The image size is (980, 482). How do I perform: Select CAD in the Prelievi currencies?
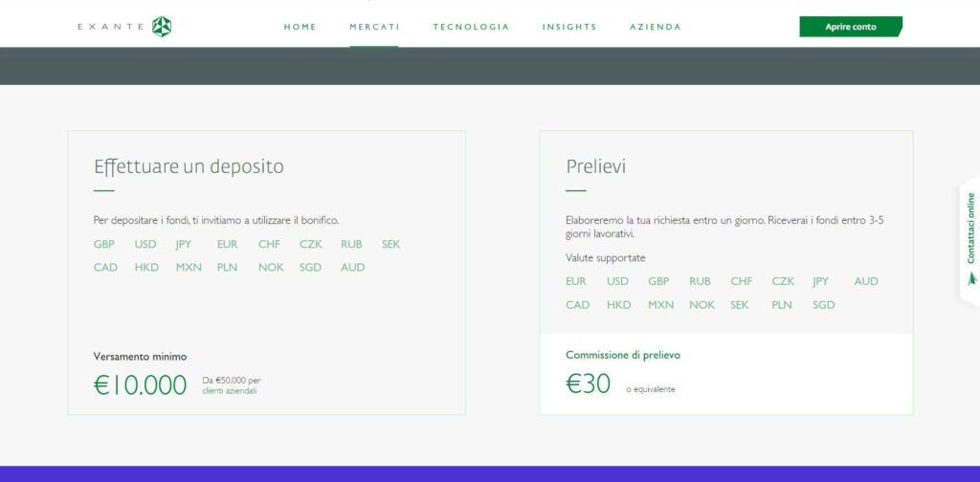(577, 305)
